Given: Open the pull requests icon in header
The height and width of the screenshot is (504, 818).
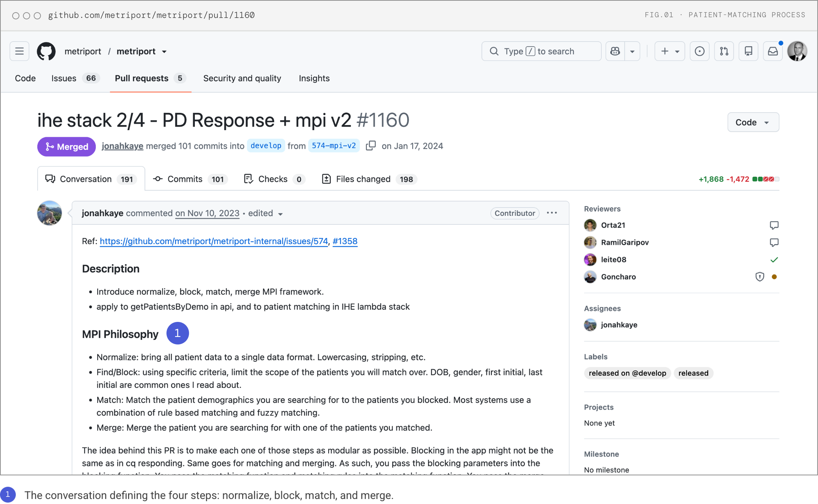Looking at the screenshot, I should point(724,51).
